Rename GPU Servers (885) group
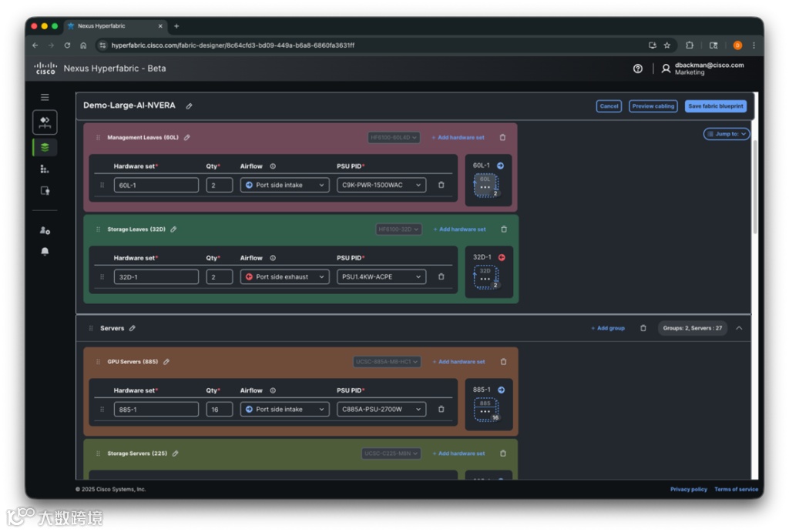Screen dimensions: 789x532 click(x=166, y=362)
